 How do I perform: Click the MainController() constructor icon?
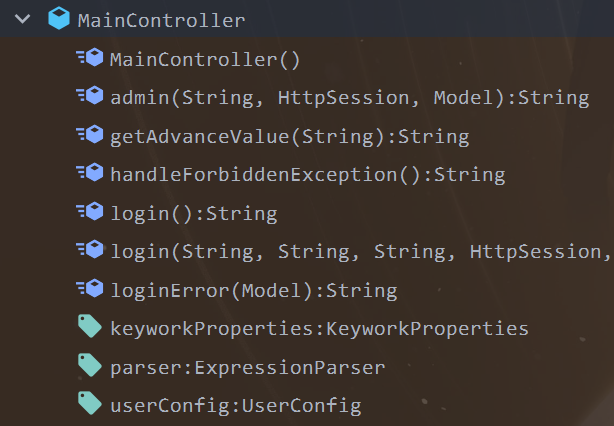90,58
